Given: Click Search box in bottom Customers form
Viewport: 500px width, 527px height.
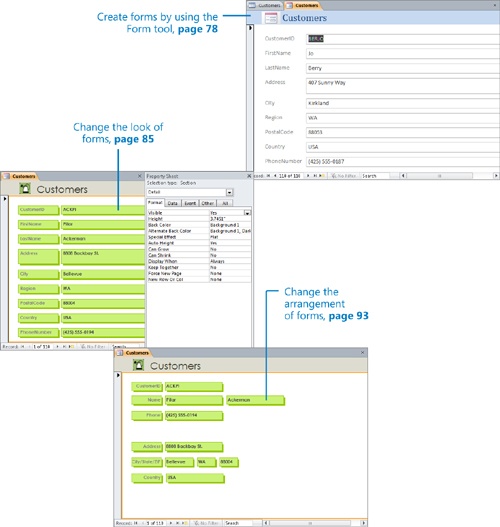Looking at the screenshot, I should click(x=240, y=523).
